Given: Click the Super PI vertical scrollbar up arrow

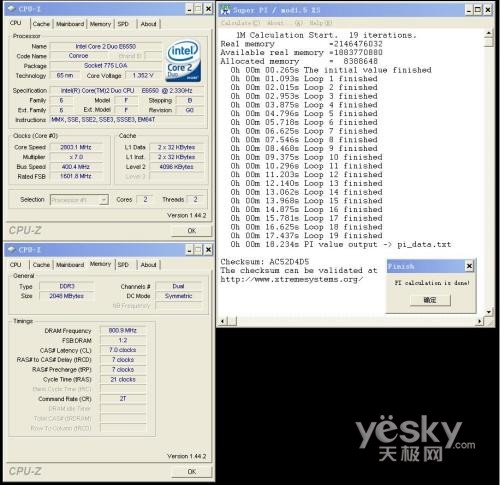Looking at the screenshot, I should click(x=489, y=33).
